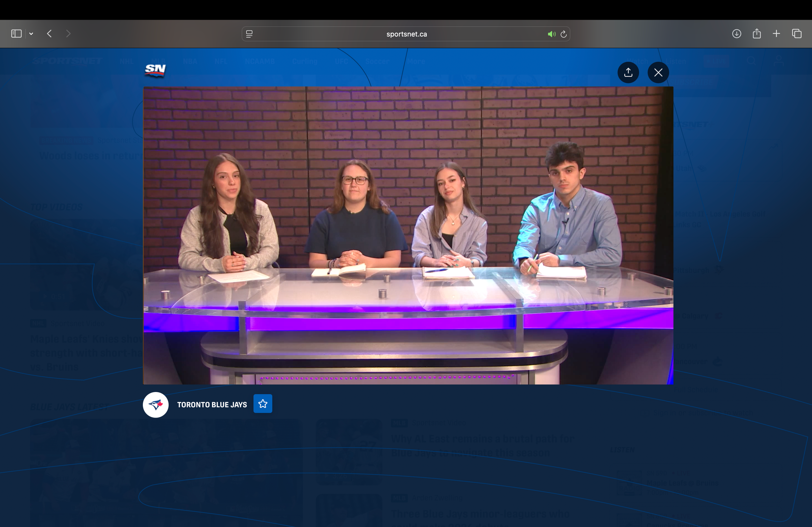This screenshot has height=527, width=812.
Task: Go forward to the next page
Action: click(68, 34)
